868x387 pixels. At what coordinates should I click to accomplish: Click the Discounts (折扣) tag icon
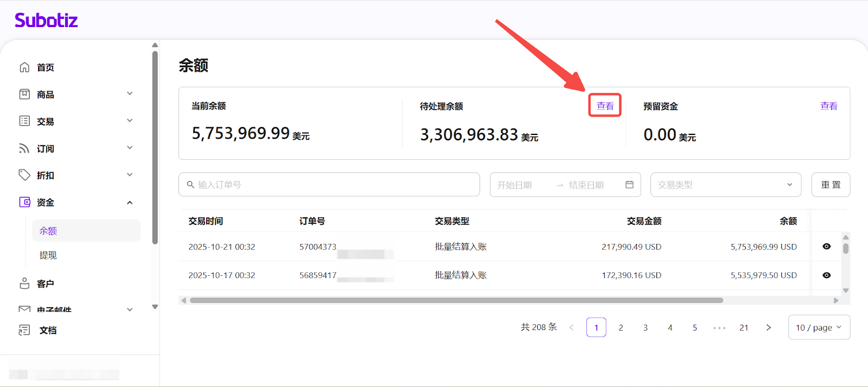click(x=24, y=175)
